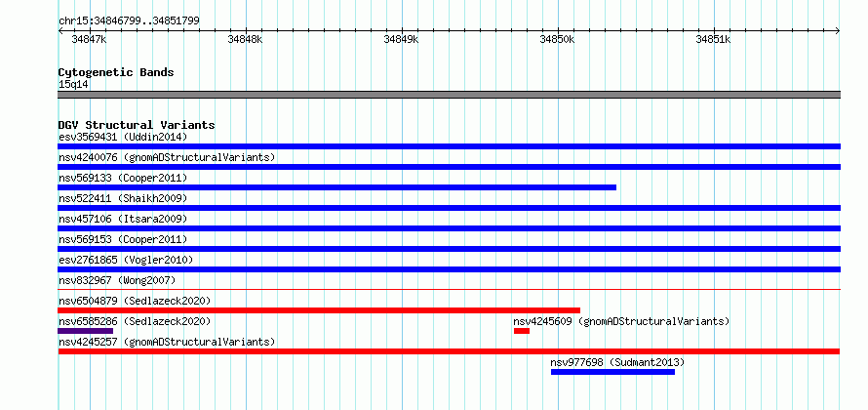Click the nsv4245609 (gnomADStructuralVariants) label

(621, 321)
